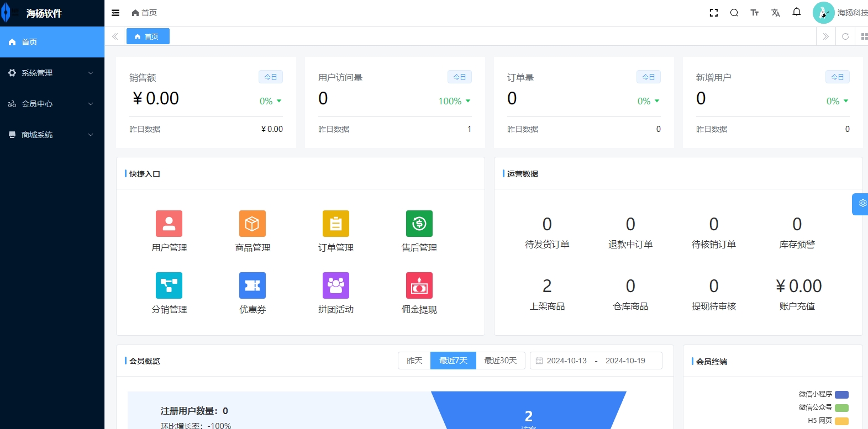Screen dimensions: 868x429
Task: Expand the 会员中心 sidebar menu
Action: coord(52,104)
